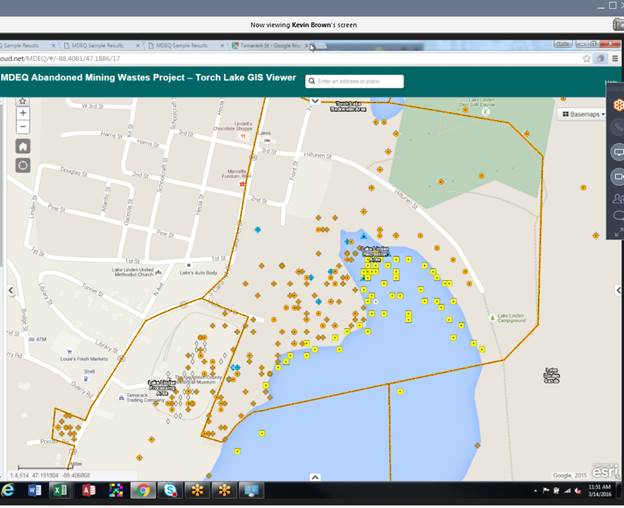Click Lake Linden United Methodist Church label

pyautogui.click(x=133, y=272)
